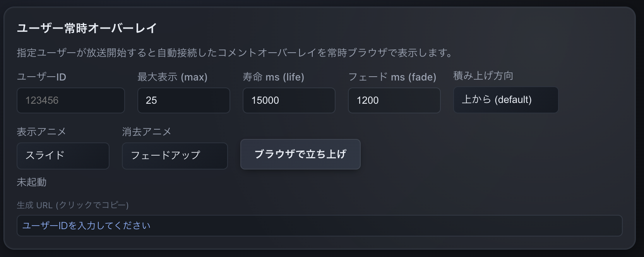Click the 表示アニメ label
Viewport: 644px width, 257px height.
pyautogui.click(x=41, y=132)
